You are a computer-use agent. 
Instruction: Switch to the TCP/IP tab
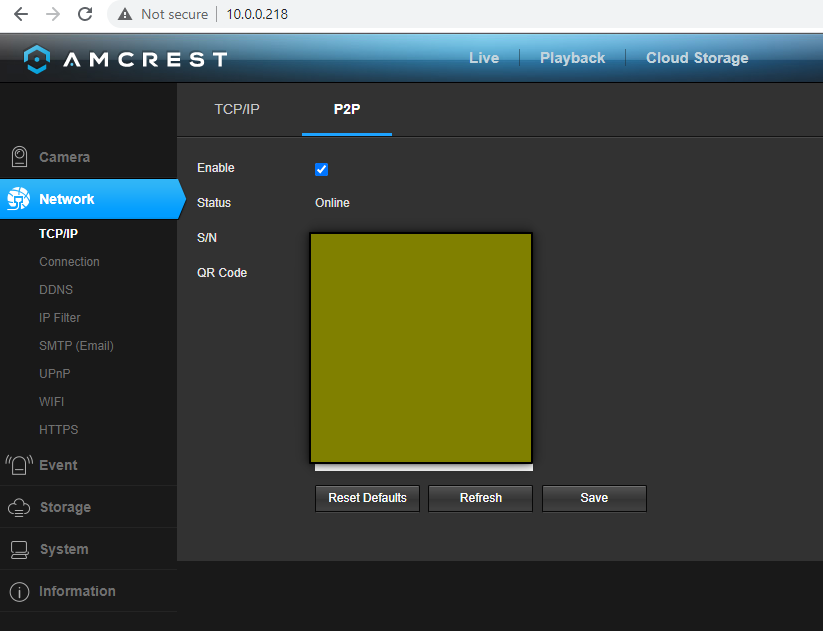coord(237,109)
